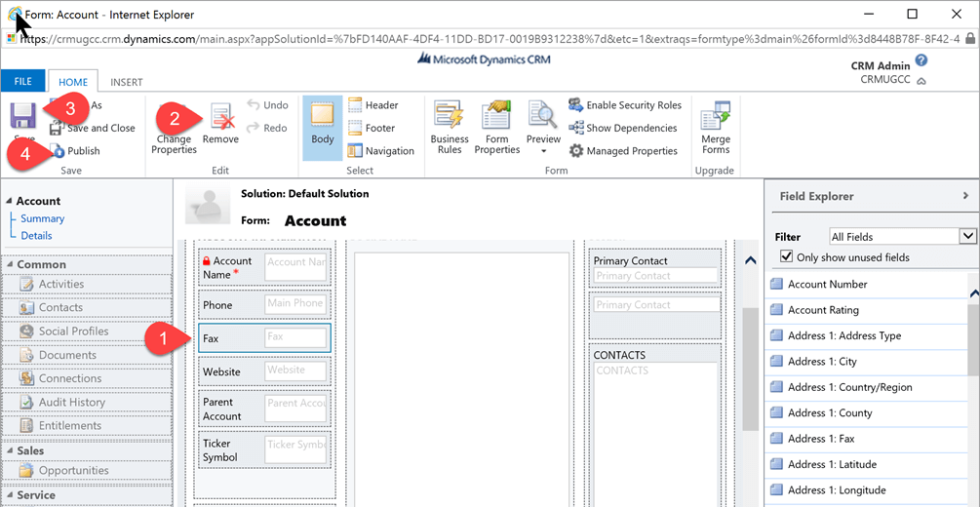The width and height of the screenshot is (980, 507).
Task: Collapse the ribbon using the chevron near CRMUGCC
Action: (921, 81)
